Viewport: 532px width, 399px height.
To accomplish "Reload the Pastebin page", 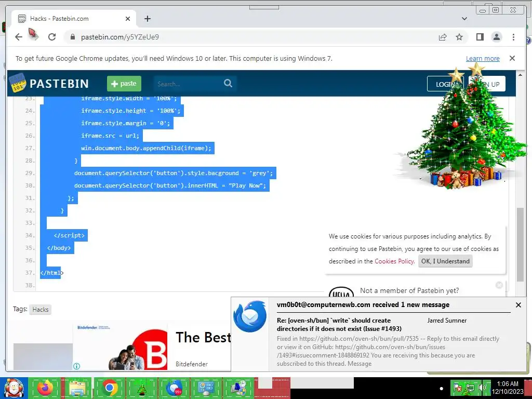I will [x=52, y=37].
